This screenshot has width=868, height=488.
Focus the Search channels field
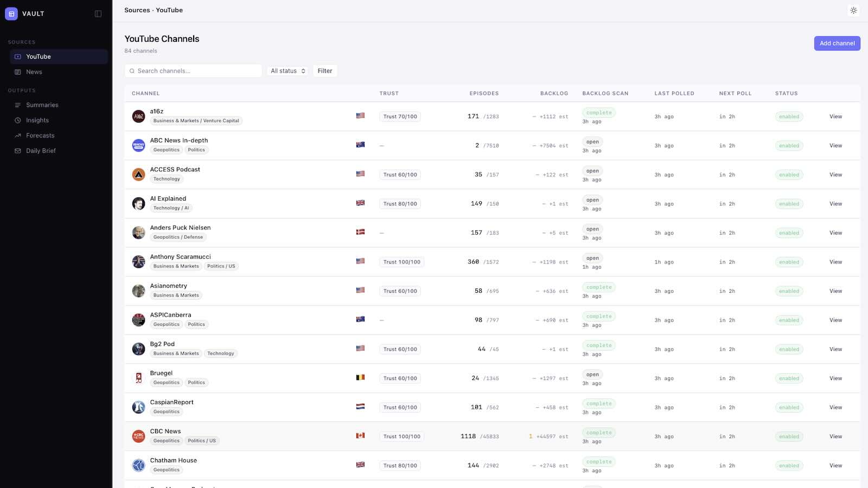coord(193,71)
